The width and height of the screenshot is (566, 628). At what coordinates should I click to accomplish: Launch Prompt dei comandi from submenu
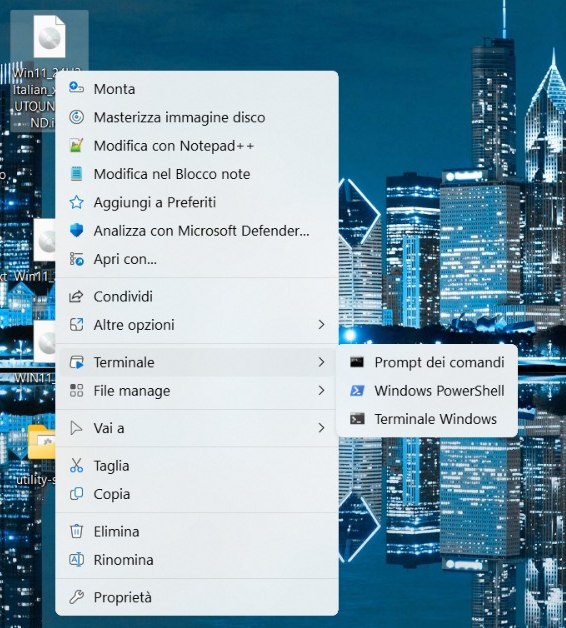[x=427, y=362]
